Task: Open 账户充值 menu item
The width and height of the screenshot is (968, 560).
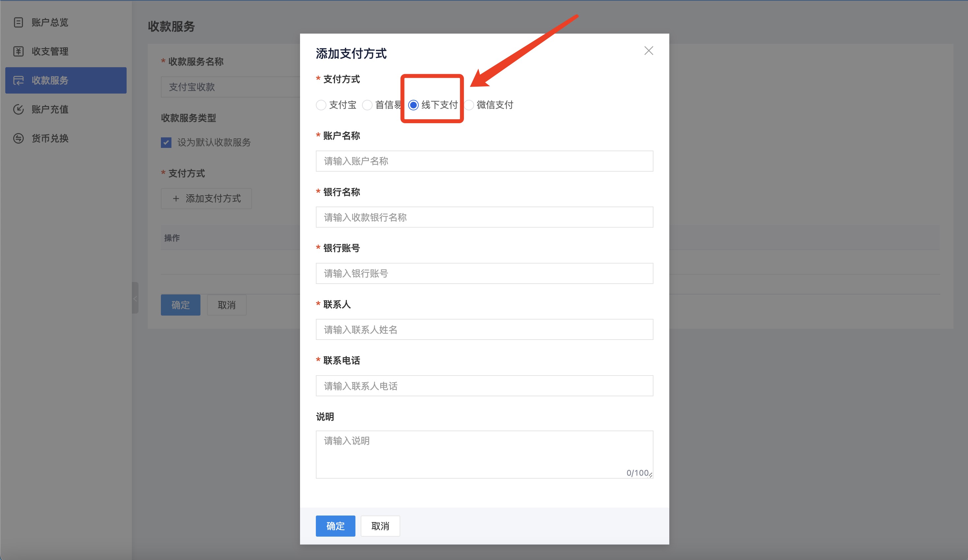Action: (x=66, y=109)
